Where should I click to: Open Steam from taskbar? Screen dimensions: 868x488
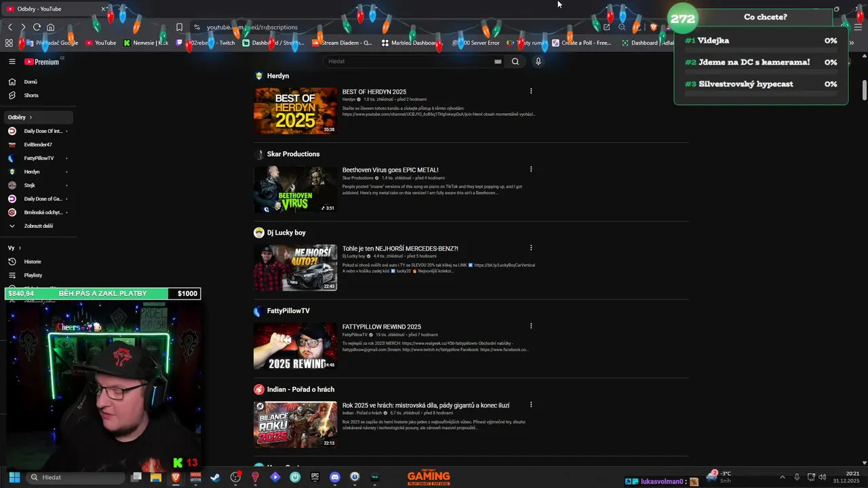[216, 477]
